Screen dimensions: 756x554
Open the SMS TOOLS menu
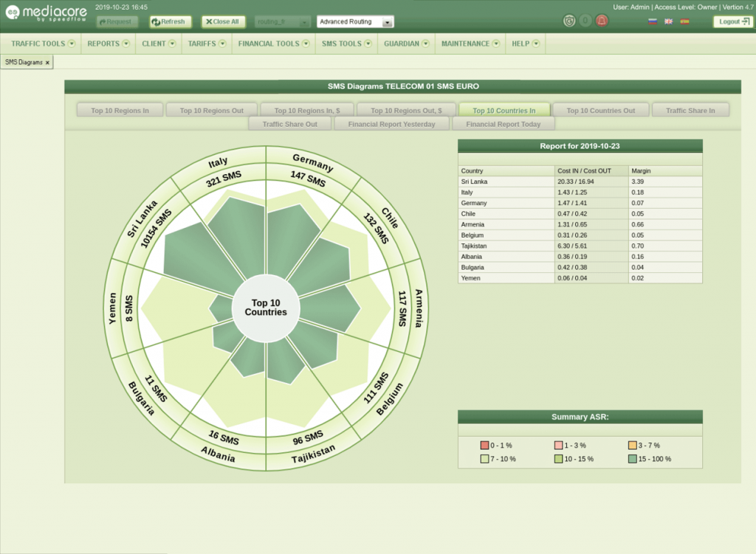pyautogui.click(x=347, y=44)
